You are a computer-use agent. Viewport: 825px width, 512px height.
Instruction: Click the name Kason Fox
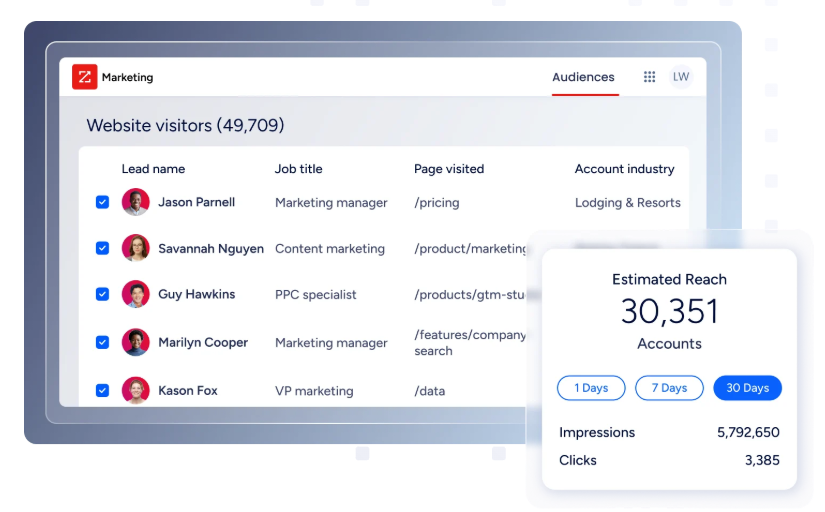(x=187, y=391)
